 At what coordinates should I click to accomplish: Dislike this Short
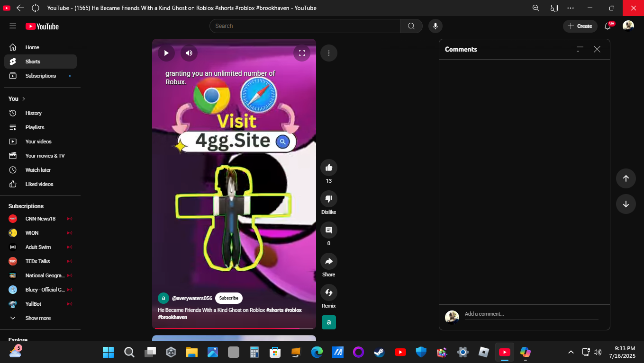(329, 199)
